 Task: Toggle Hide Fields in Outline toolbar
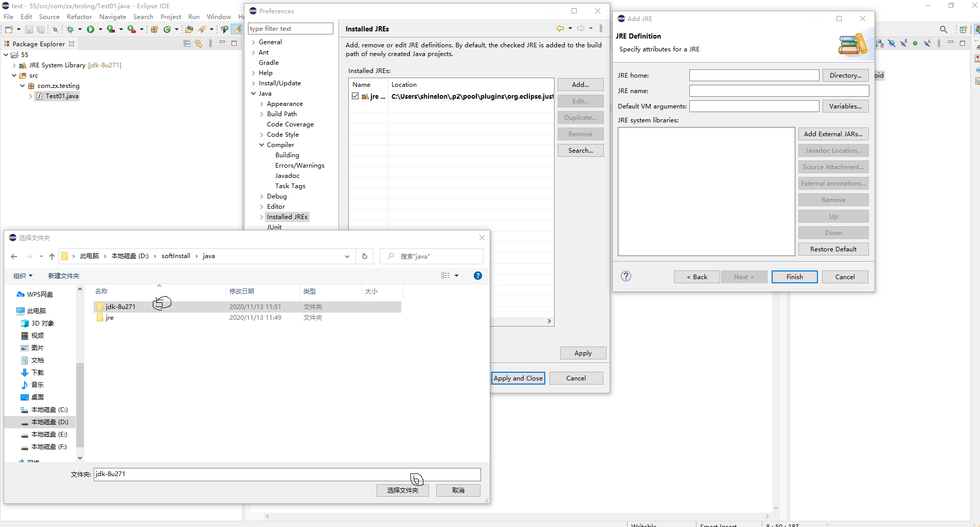[892, 44]
